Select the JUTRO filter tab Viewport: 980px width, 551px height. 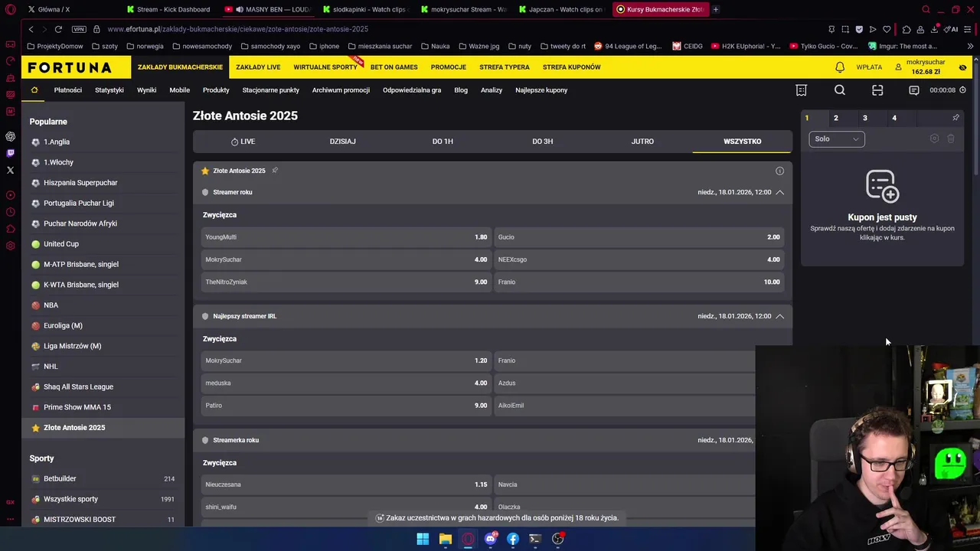point(642,142)
